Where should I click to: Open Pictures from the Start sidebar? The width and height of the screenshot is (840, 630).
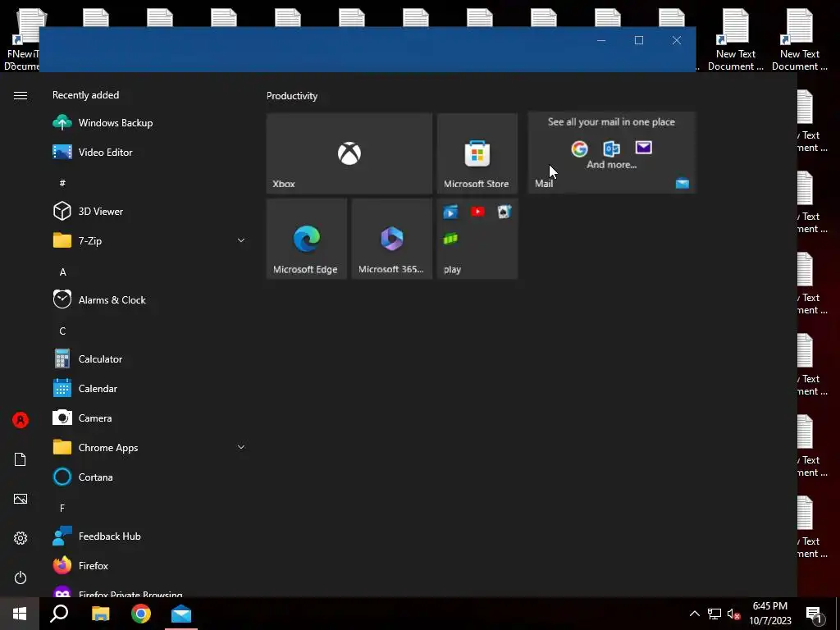click(21, 499)
